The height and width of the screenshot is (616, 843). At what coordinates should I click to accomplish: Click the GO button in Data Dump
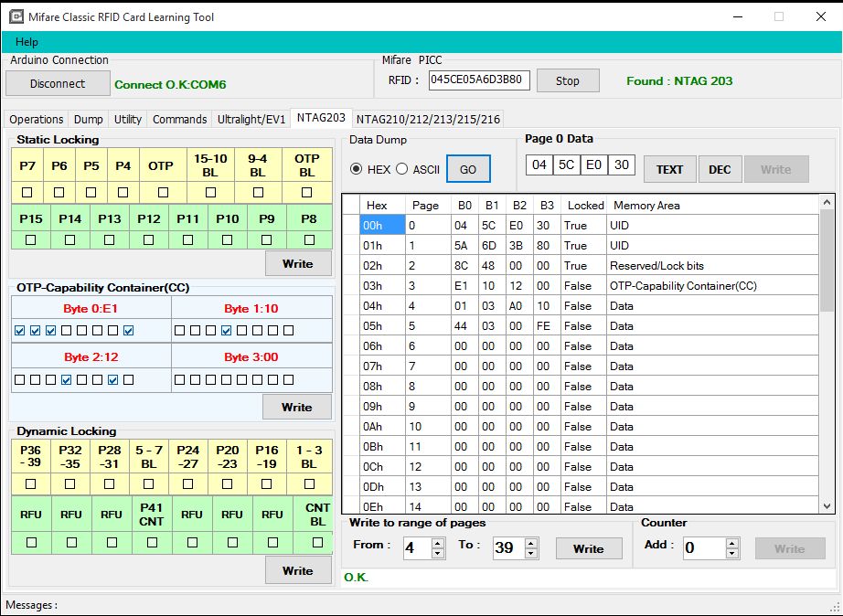tap(468, 169)
